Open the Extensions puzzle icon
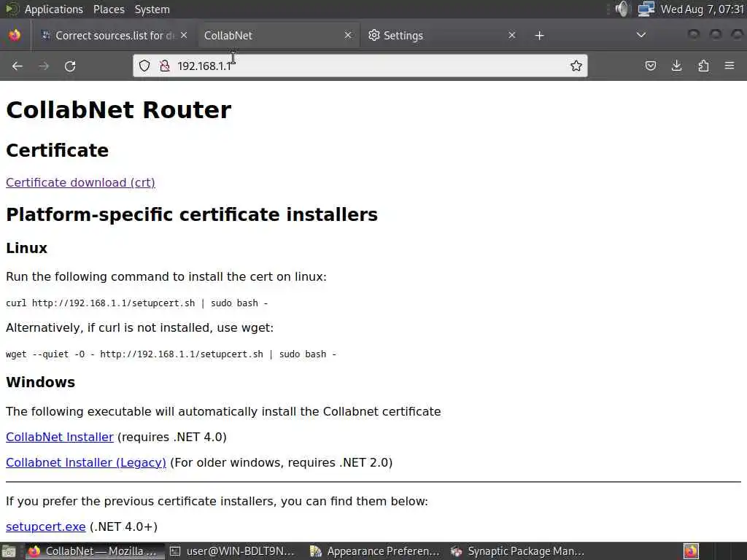 coord(703,66)
